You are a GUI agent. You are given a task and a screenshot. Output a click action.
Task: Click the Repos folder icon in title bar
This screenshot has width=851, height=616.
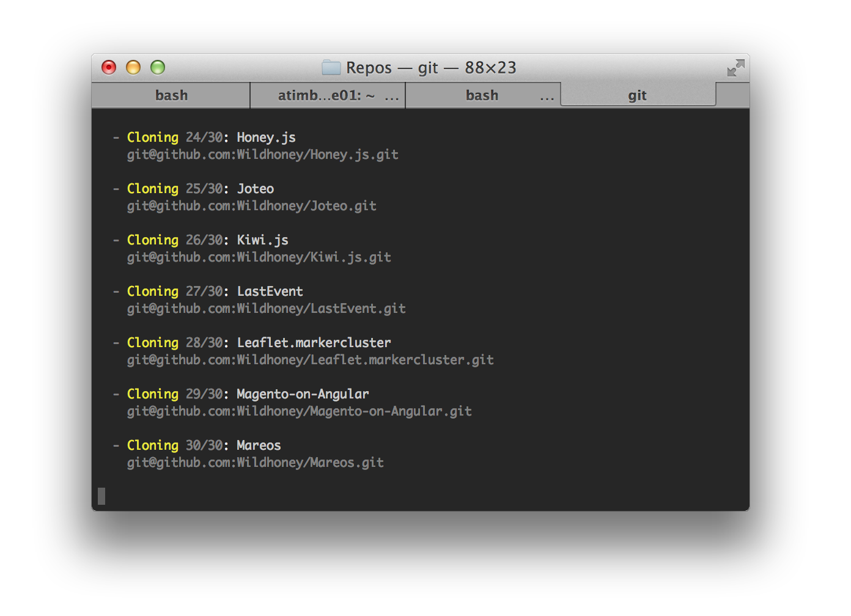click(x=331, y=67)
